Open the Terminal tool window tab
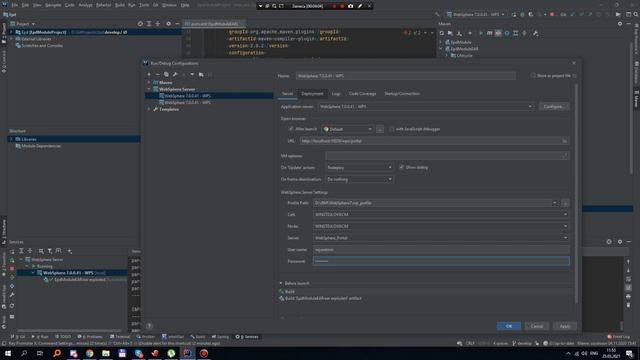The width and height of the screenshot is (640, 360). click(120, 337)
